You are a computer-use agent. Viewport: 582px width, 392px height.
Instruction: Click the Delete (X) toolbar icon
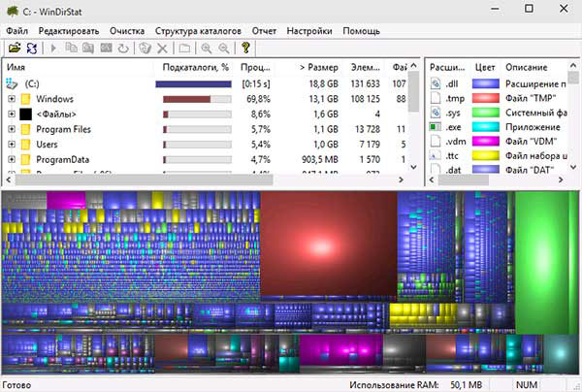(162, 48)
